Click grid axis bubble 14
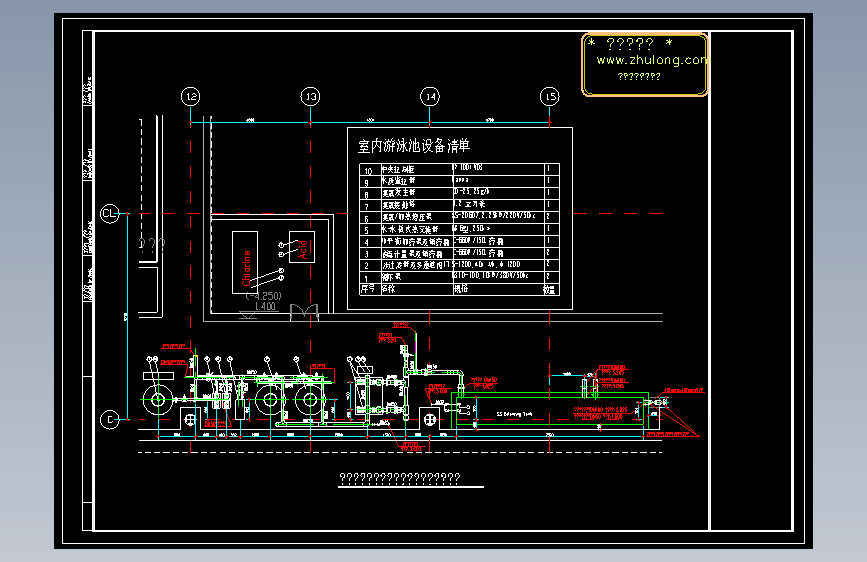Image resolution: width=867 pixels, height=562 pixels. coord(430,97)
